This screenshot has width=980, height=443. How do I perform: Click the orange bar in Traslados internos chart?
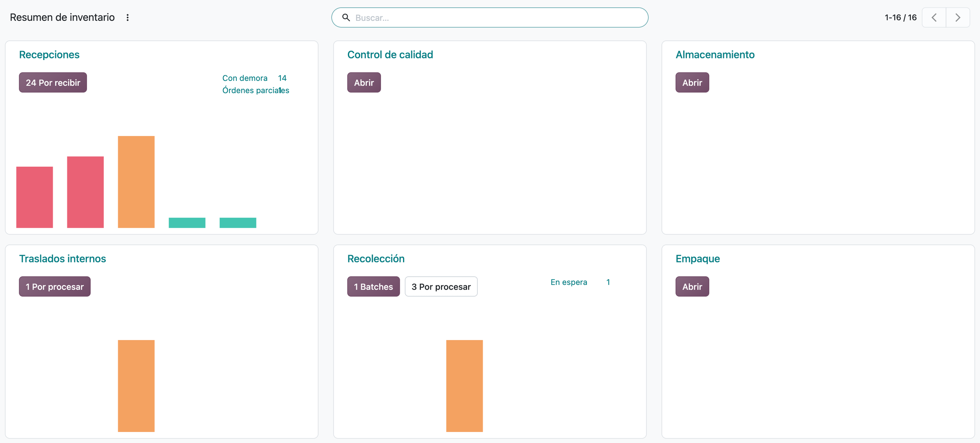[x=136, y=386]
